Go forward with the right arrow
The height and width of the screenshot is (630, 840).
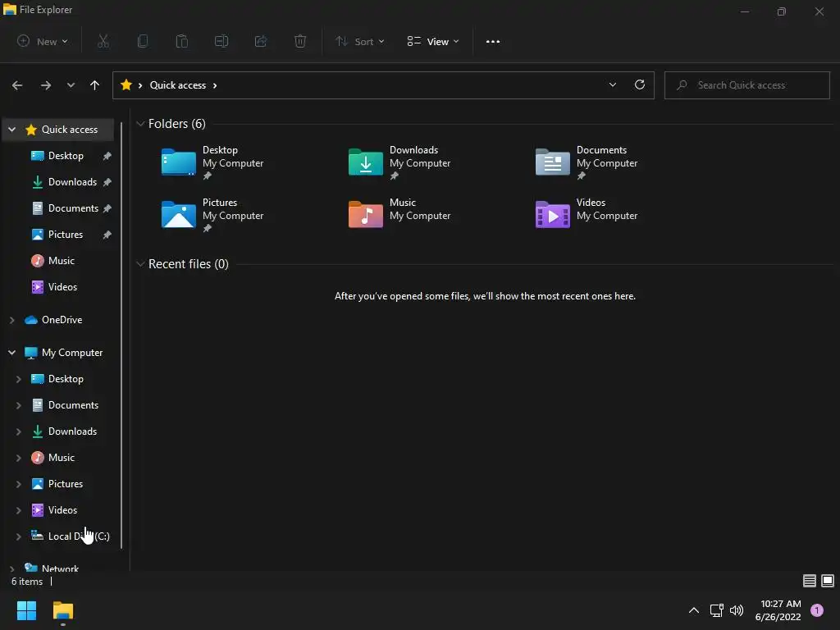(46, 85)
